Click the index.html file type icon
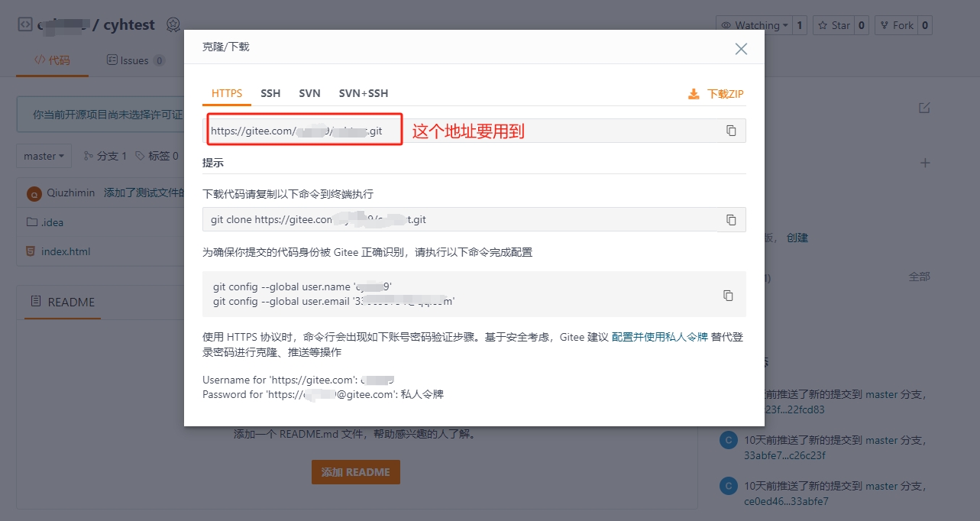The width and height of the screenshot is (980, 521). tap(31, 251)
